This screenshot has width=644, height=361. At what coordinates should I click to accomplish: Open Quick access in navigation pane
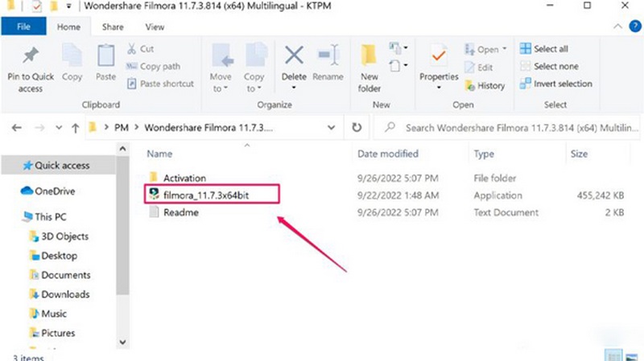point(58,166)
